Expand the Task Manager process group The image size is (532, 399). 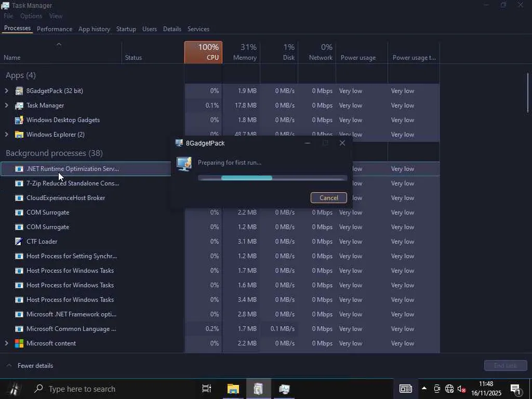pos(6,105)
